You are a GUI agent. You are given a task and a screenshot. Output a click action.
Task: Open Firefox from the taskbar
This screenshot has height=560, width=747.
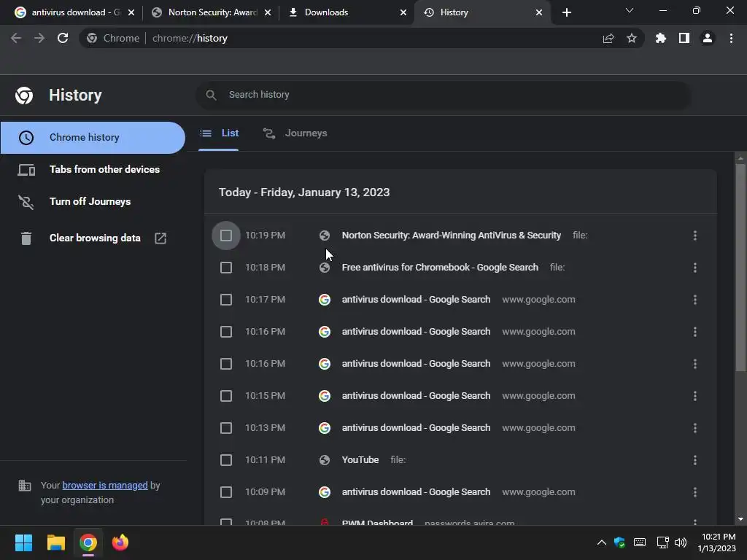tap(120, 542)
